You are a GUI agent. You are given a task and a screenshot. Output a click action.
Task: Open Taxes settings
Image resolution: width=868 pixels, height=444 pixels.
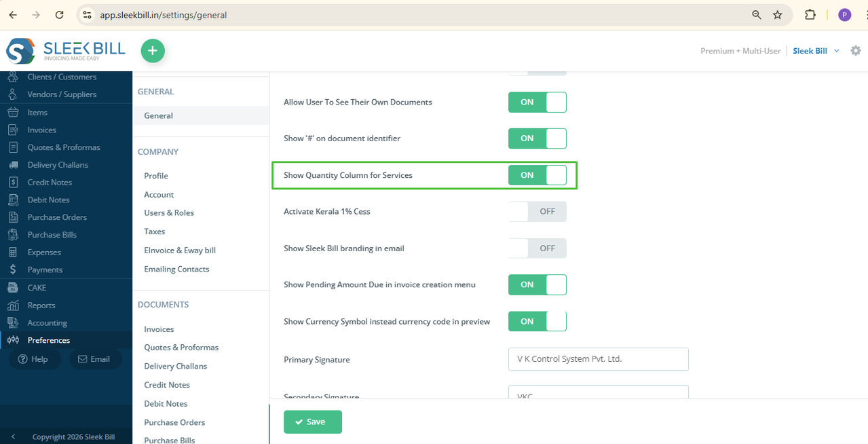155,232
